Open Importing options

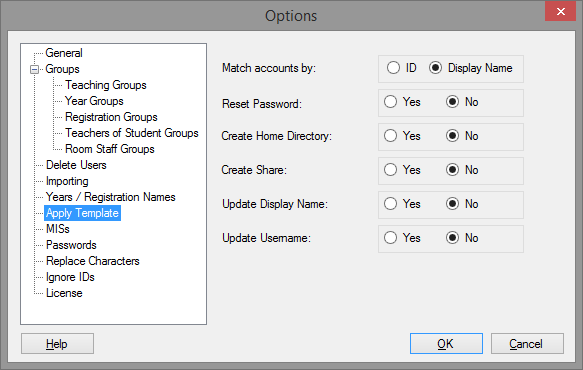point(67,181)
